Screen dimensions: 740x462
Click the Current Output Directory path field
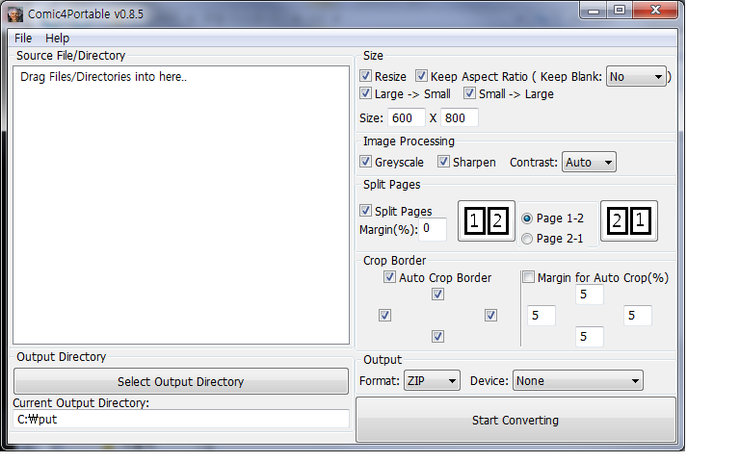click(181, 419)
